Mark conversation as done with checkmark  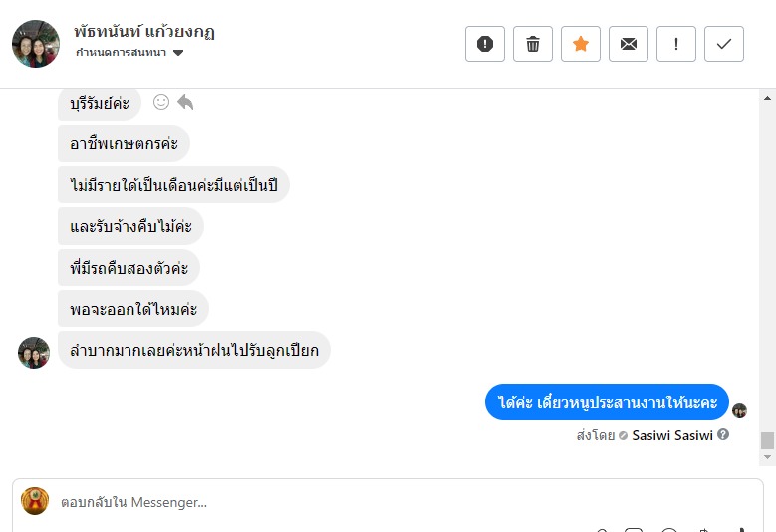click(x=724, y=44)
